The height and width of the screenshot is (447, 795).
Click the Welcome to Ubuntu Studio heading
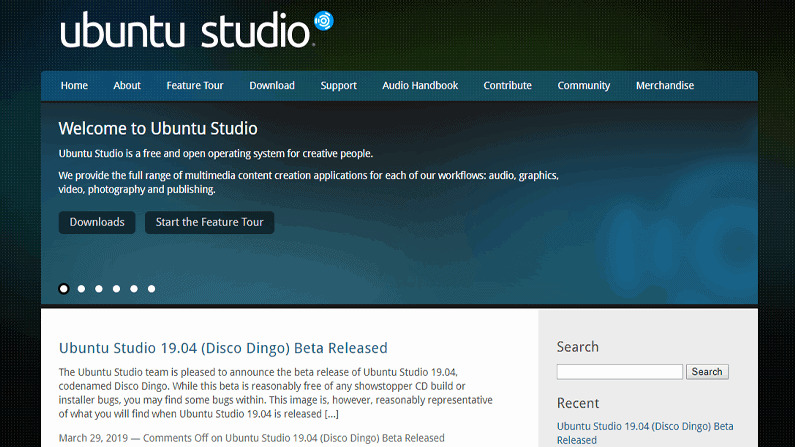(158, 129)
